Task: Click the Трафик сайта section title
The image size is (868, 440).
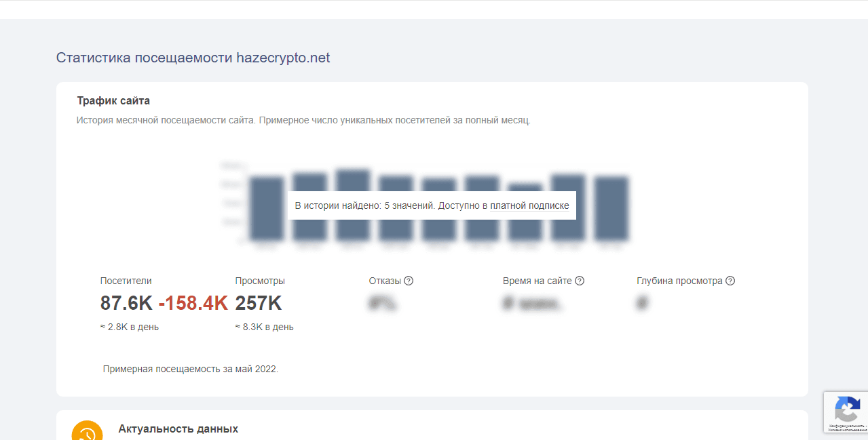Action: click(x=113, y=101)
